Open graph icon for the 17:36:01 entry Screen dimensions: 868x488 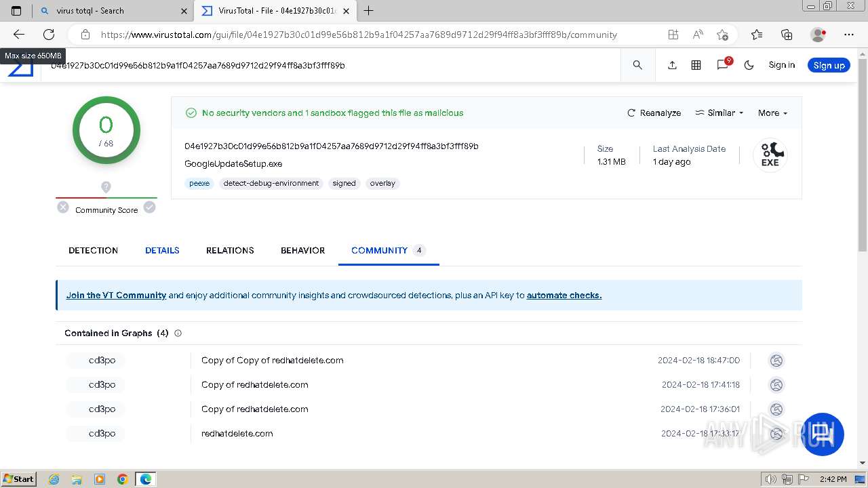click(776, 409)
